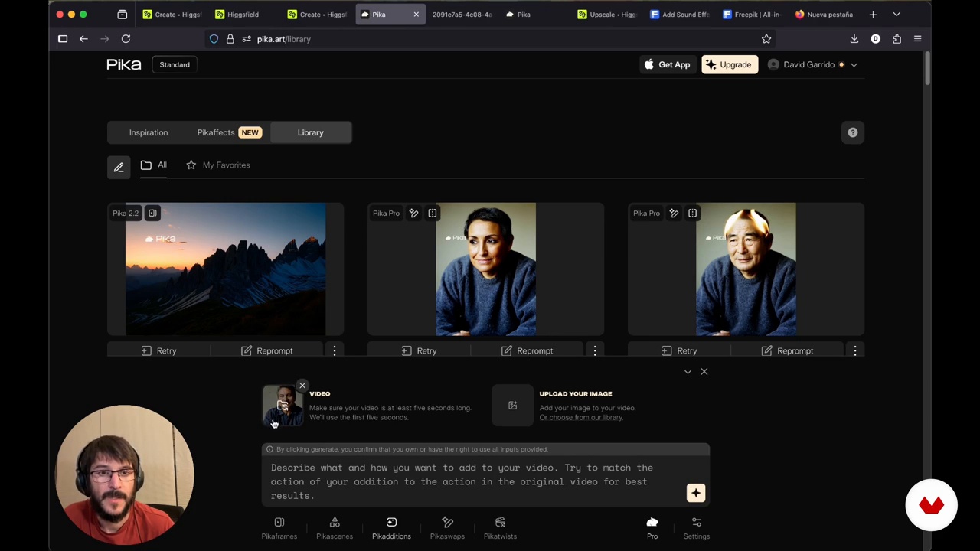
Task: Select the Pikaframes tool
Action: pyautogui.click(x=279, y=528)
